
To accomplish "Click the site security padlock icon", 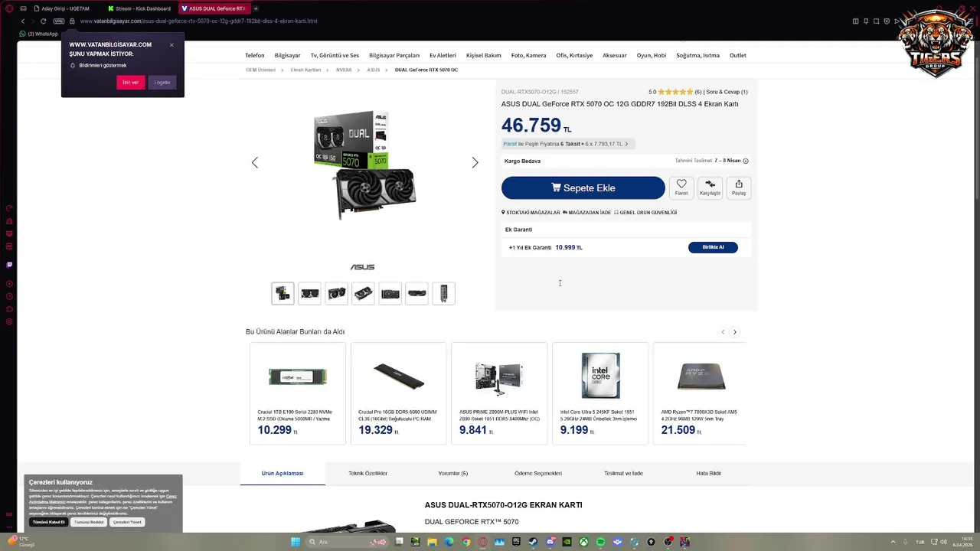I will click(x=71, y=21).
